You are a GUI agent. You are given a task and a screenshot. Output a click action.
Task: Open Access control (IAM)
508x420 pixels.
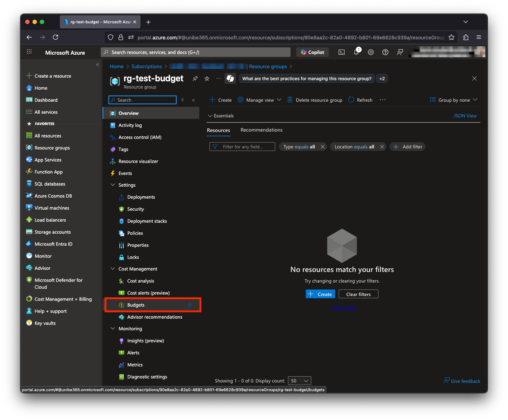click(x=140, y=137)
